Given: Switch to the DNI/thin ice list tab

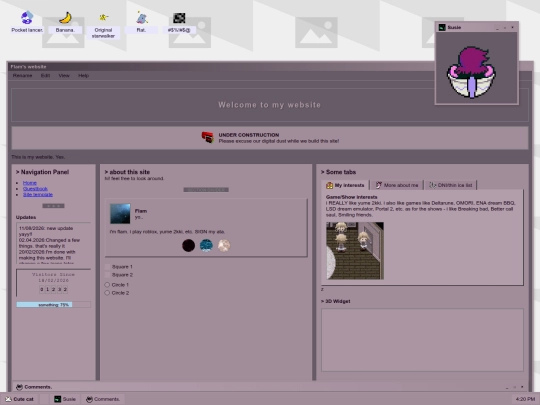Looking at the screenshot, I should [x=451, y=185].
